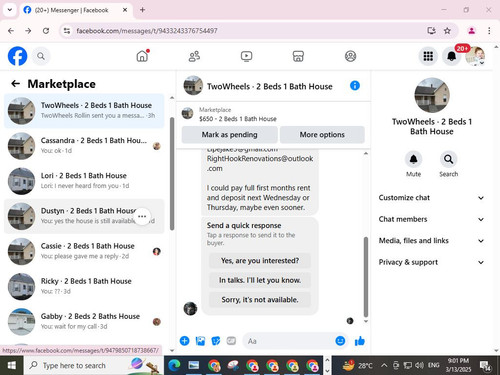This screenshot has width=500, height=375.
Task: Expand Chat members section
Action: click(x=431, y=219)
